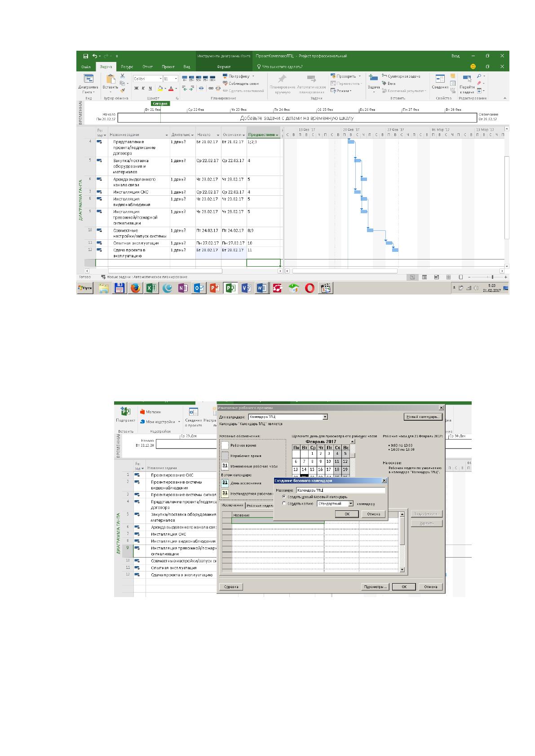535x756 pixels.
Task: Open Firefox from the Windows taskbar
Action: 135,288
